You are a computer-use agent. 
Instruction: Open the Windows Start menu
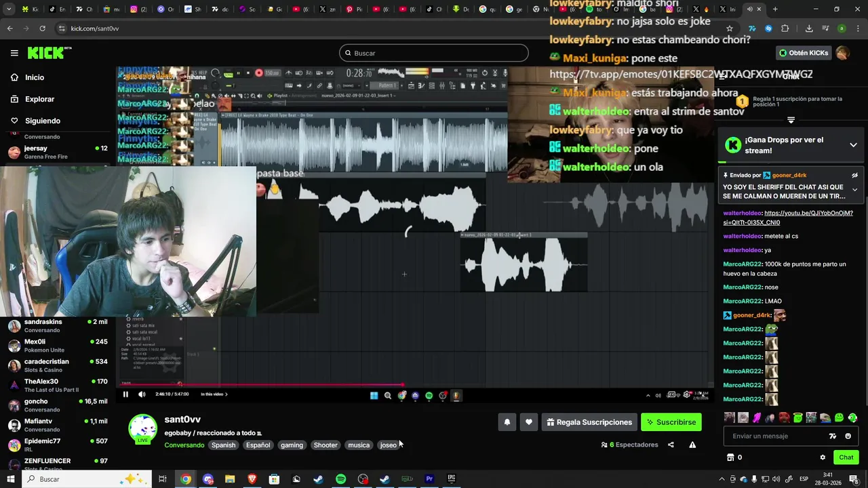[x=10, y=479]
